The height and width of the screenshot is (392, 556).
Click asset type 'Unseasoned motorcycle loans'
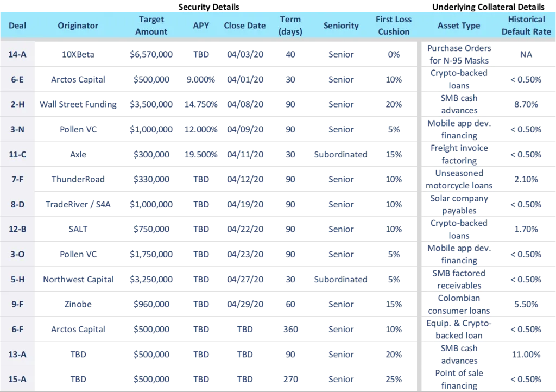[459, 179]
